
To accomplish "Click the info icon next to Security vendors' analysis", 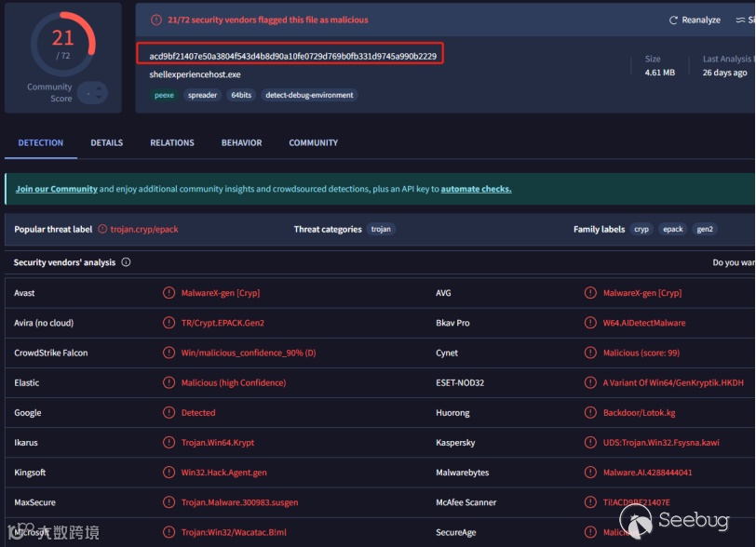I will tap(126, 262).
